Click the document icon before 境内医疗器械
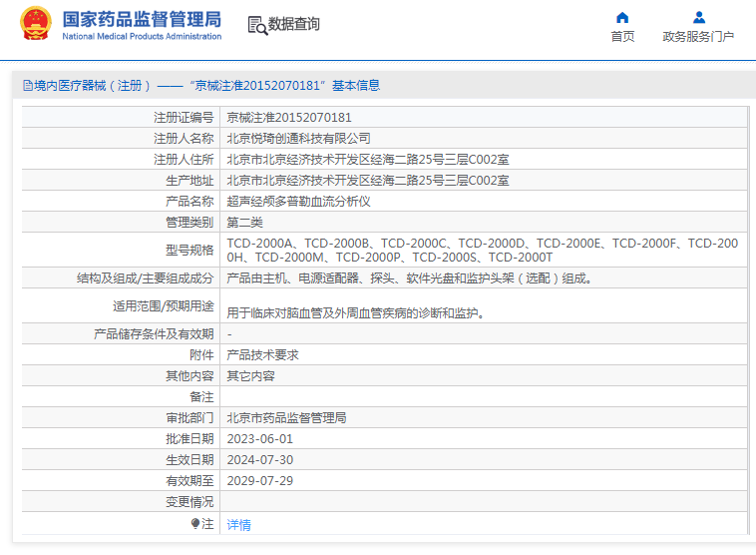Image resolution: width=756 pixels, height=555 pixels. (28, 86)
